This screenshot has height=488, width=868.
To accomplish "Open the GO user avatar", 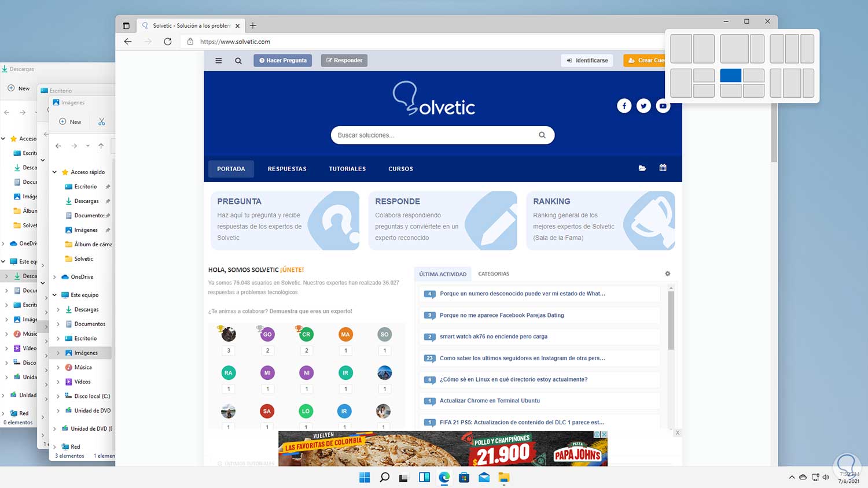I will [267, 334].
